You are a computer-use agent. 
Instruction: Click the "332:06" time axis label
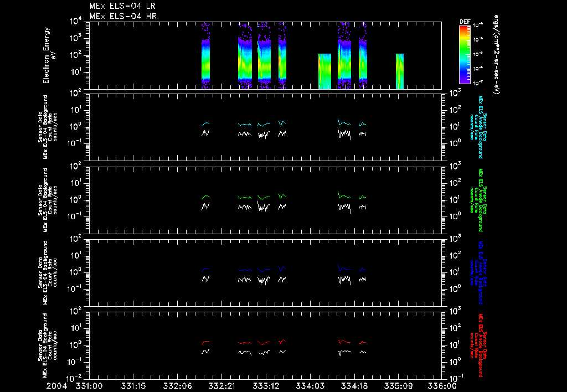click(x=178, y=386)
